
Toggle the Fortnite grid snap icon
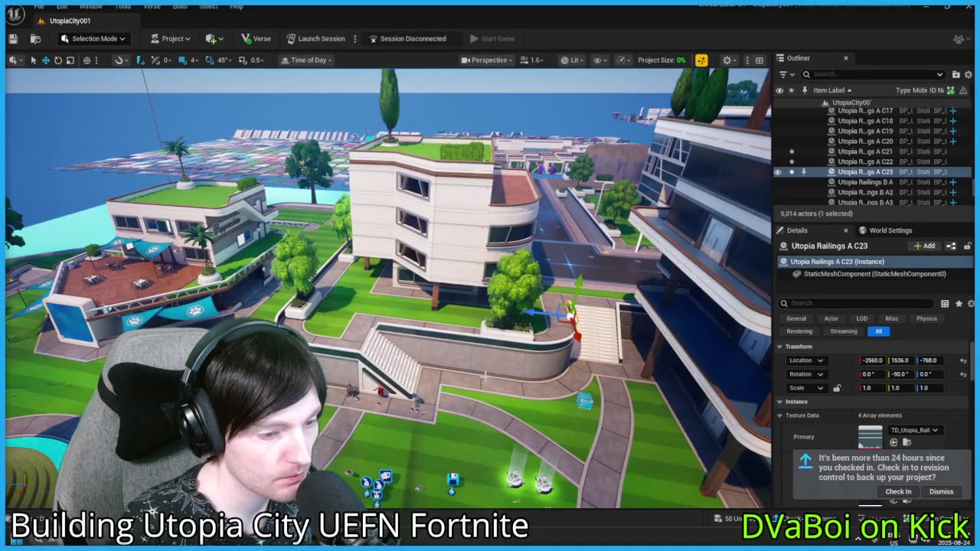[140, 60]
